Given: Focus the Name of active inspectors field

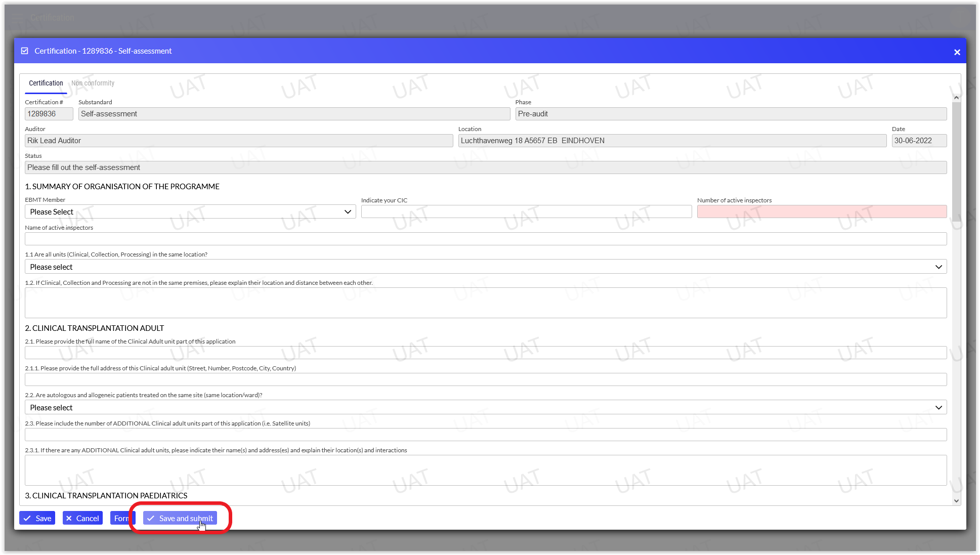Looking at the screenshot, I should [485, 239].
